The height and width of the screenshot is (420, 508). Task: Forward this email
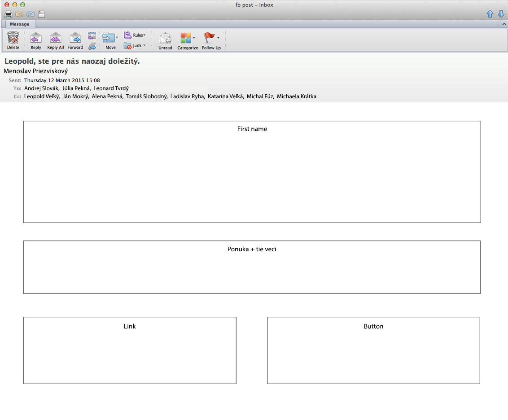point(75,38)
